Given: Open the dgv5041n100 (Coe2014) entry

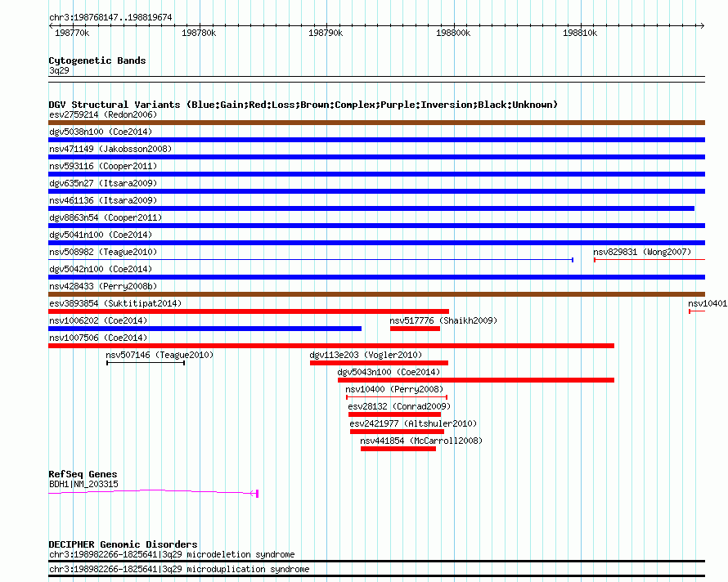Looking at the screenshot, I should pos(376,243).
